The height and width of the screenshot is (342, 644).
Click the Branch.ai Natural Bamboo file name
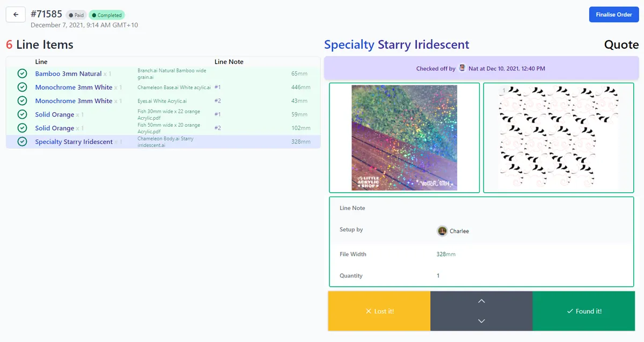tap(172, 74)
